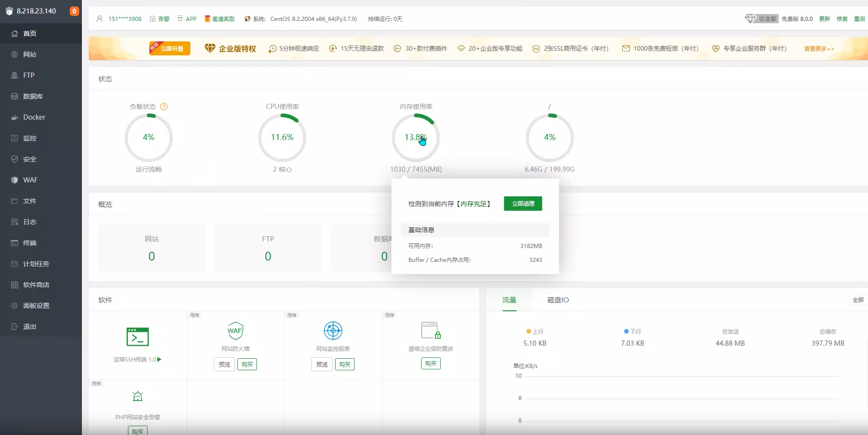The height and width of the screenshot is (435, 868).
Task: Click the red notification badge showing 0
Action: click(74, 11)
